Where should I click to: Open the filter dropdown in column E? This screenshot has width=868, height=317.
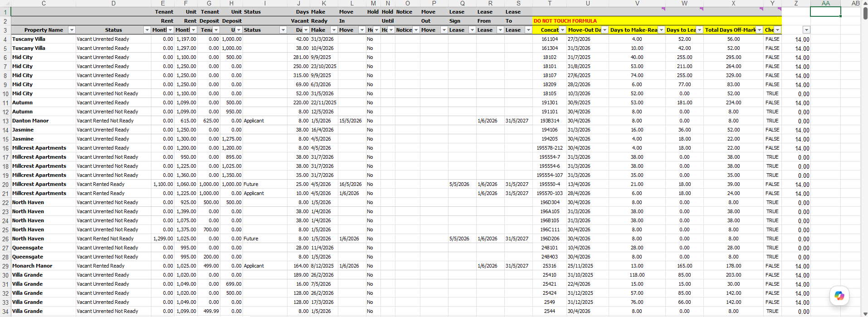(x=171, y=30)
